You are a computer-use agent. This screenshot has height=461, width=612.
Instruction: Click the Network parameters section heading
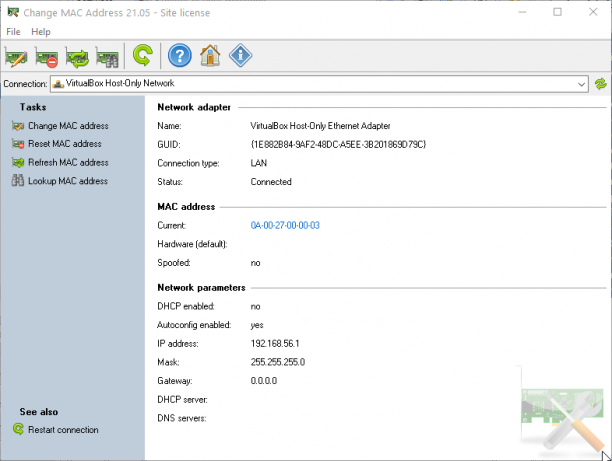[201, 288]
